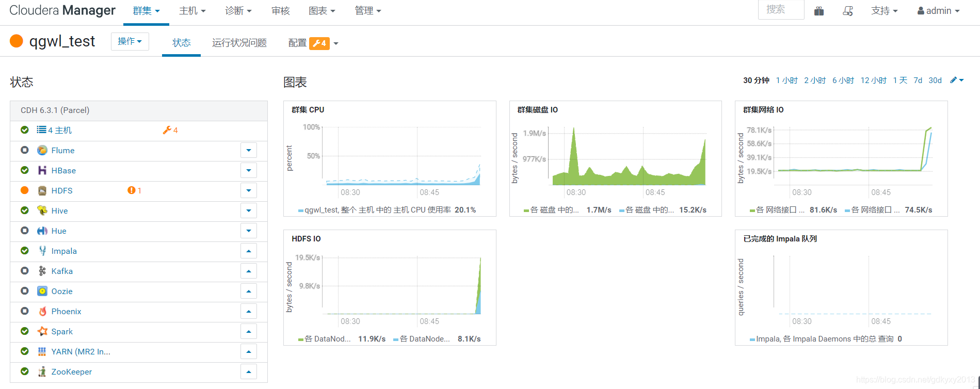980x389 pixels.
Task: Click the Spark star icon
Action: pos(42,331)
